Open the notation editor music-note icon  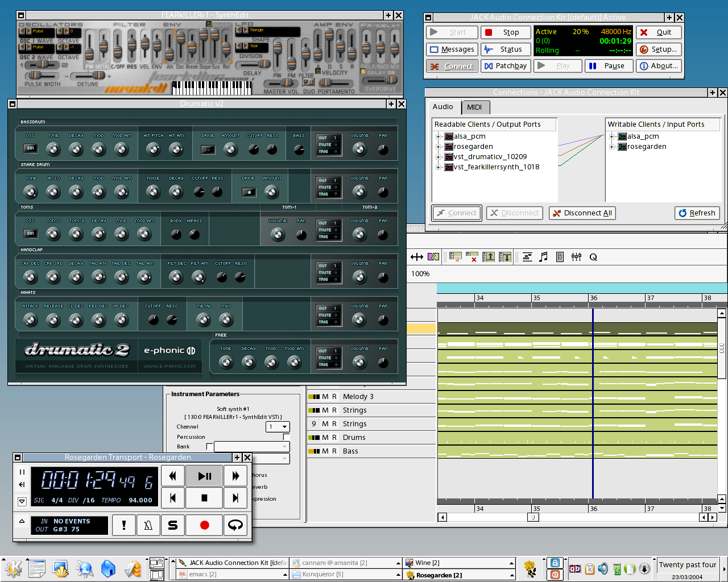coord(544,257)
